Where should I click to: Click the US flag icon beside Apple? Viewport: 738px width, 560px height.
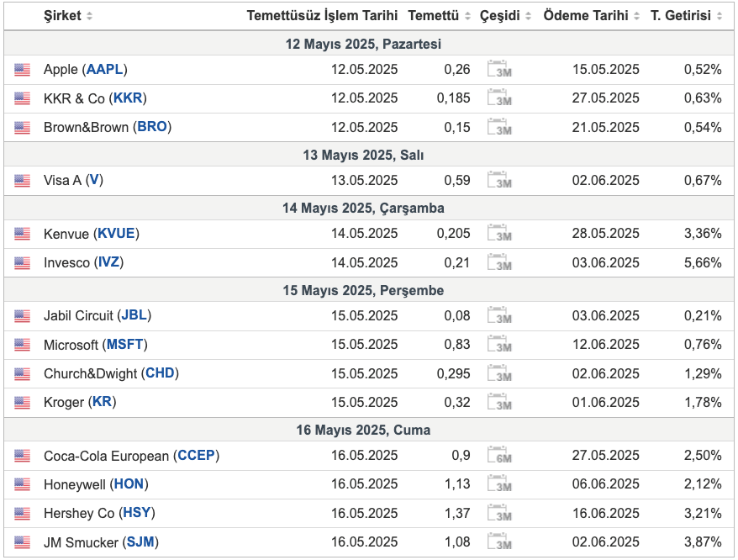click(x=22, y=70)
